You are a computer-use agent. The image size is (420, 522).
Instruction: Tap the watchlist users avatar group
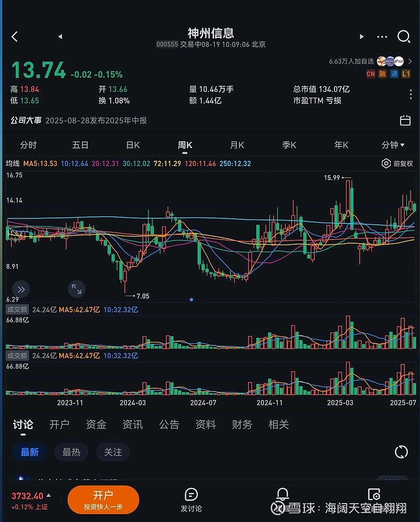point(390,61)
